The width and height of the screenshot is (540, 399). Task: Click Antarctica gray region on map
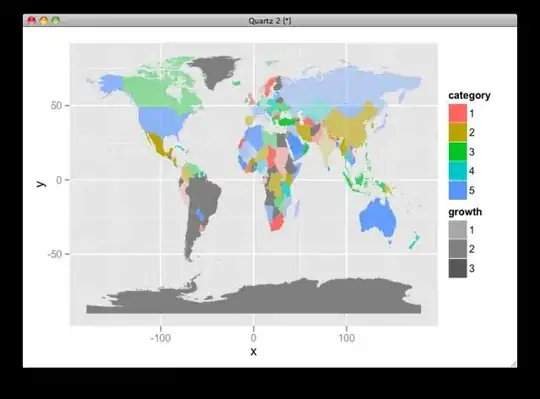coord(255,298)
